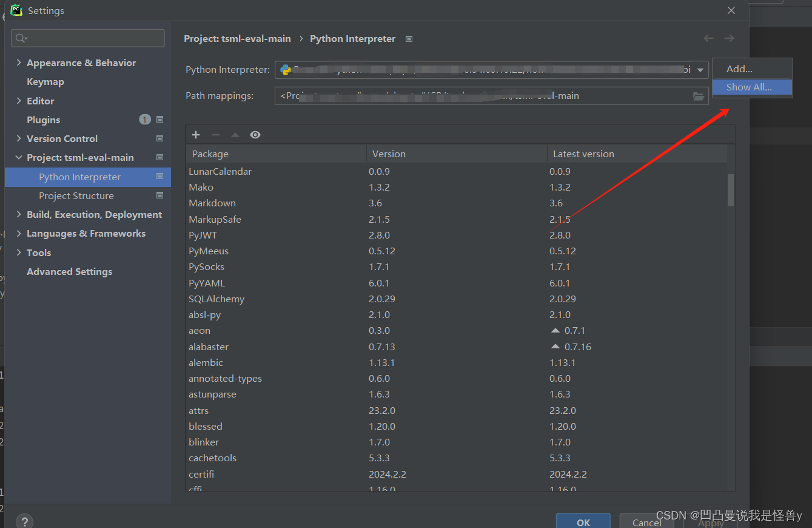Select the astunparse package row
Screen dimensions: 812x528
[457, 394]
